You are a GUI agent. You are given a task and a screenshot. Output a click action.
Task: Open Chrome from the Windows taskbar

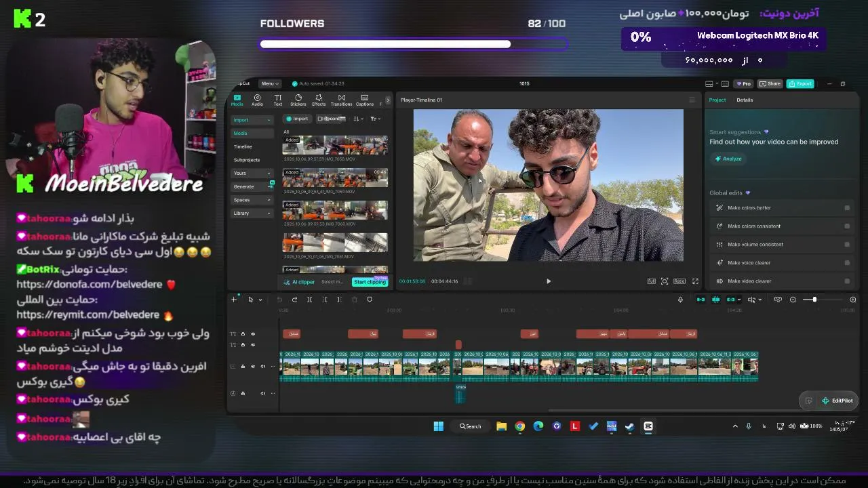519,426
